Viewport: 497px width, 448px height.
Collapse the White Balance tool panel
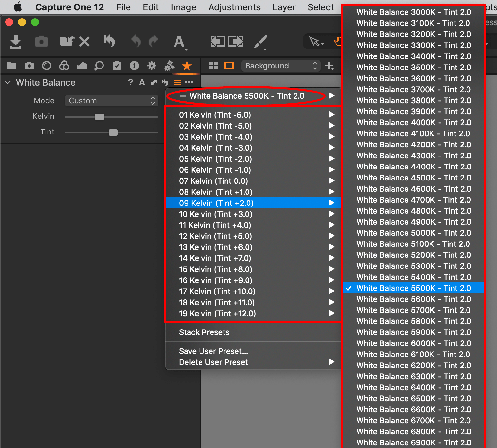(x=8, y=82)
